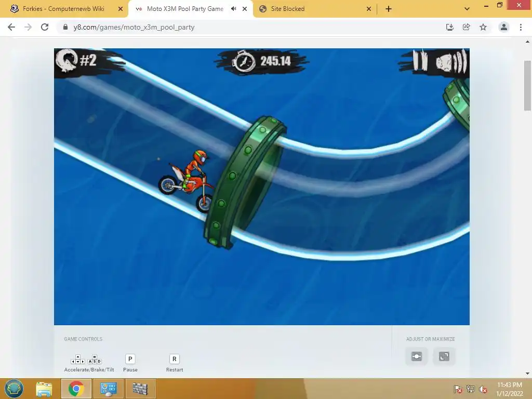Viewport: 532px width, 399px height.
Task: Click the stopwatch timer icon
Action: 243,61
